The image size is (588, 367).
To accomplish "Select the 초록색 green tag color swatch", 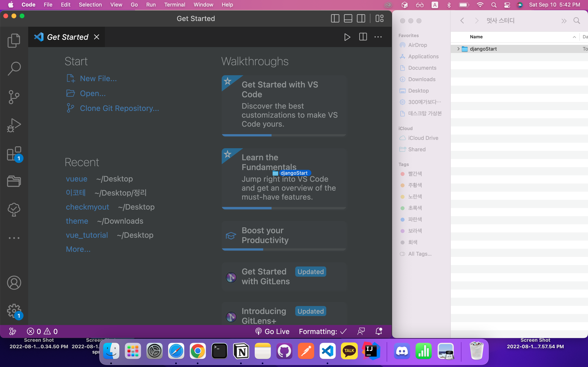I will click(403, 208).
